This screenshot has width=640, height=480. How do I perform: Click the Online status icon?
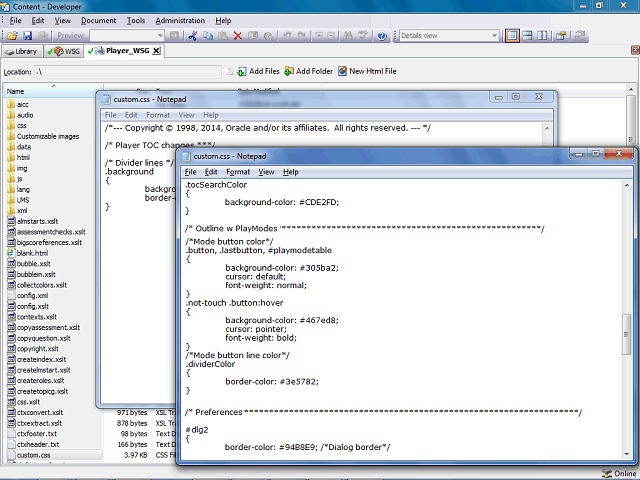607,473
